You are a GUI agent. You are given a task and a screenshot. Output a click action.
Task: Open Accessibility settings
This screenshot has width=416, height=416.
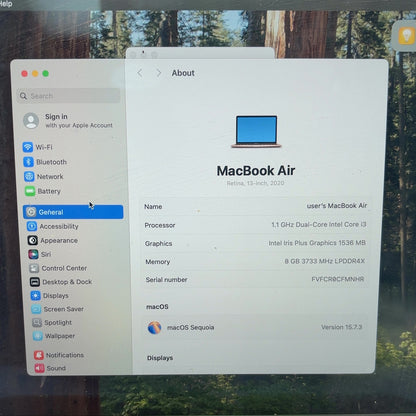53,226
